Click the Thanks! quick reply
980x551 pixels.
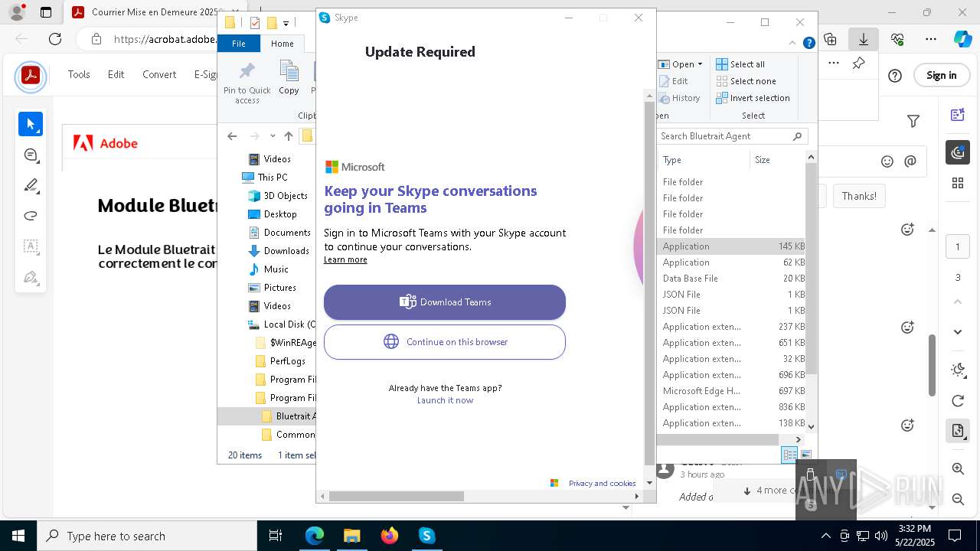pyautogui.click(x=859, y=196)
